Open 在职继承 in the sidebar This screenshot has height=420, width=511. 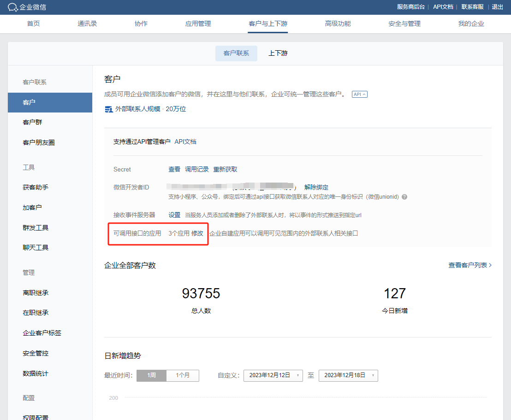(35, 313)
